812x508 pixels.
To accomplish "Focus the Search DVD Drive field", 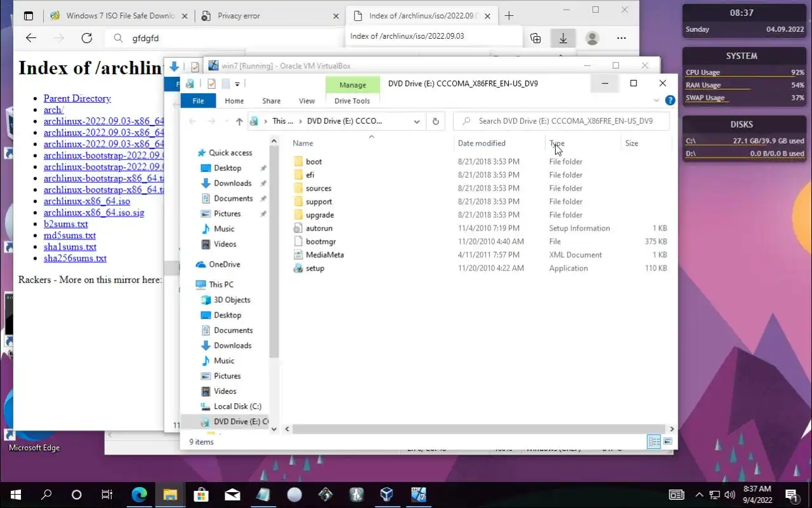I will click(561, 121).
